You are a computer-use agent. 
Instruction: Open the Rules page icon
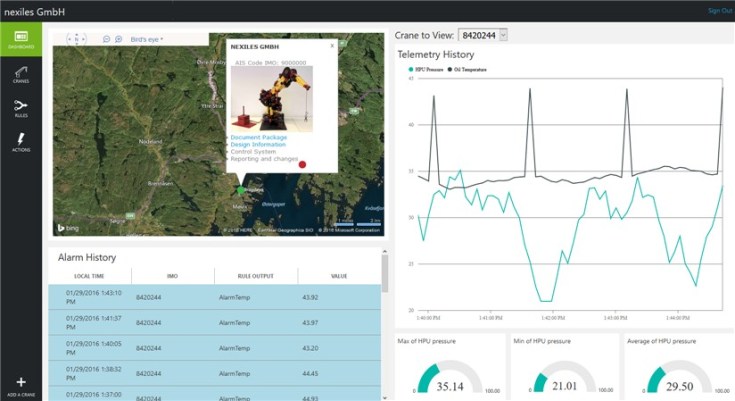tap(20, 108)
